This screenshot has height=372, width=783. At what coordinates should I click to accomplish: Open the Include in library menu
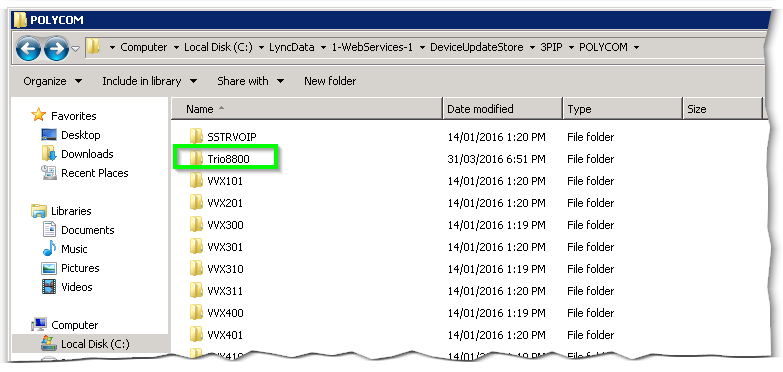pyautogui.click(x=149, y=81)
